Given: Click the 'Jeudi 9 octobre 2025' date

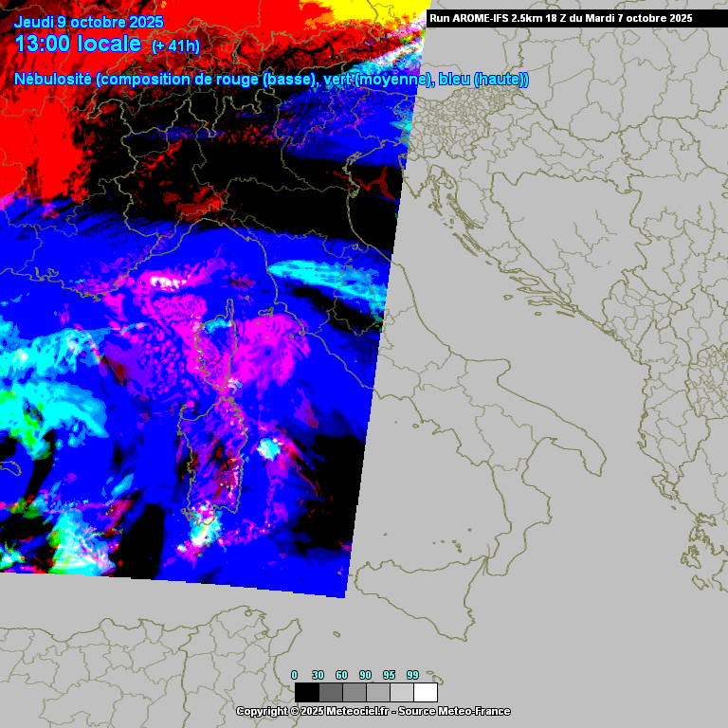Looking at the screenshot, I should pos(89,22).
